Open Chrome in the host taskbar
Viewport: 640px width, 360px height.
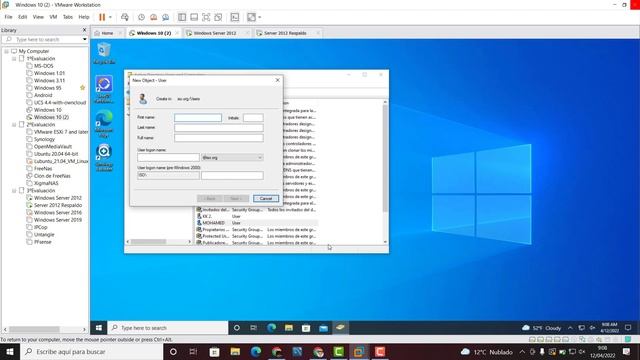click(318, 352)
